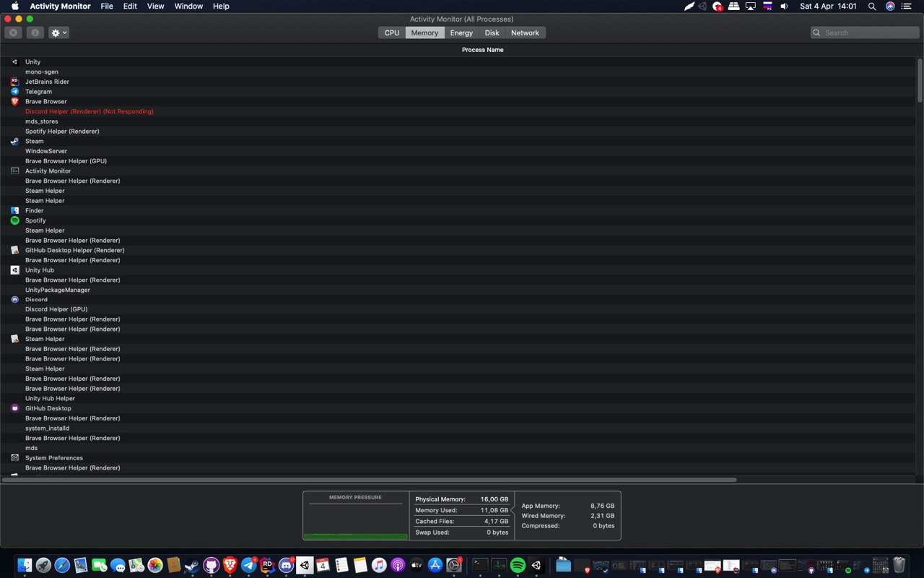Click the Unity Hub process icon
Viewport: 924px width, 578px height.
tap(14, 270)
